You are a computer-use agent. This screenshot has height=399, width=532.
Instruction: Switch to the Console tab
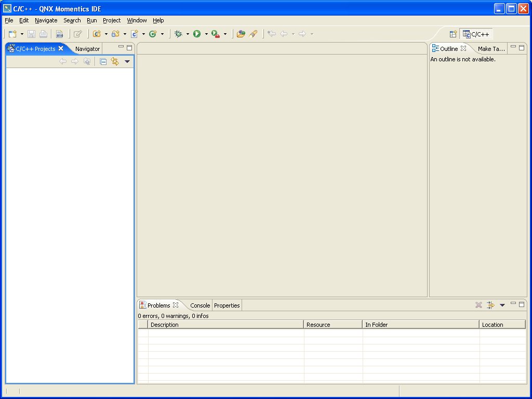pos(200,305)
